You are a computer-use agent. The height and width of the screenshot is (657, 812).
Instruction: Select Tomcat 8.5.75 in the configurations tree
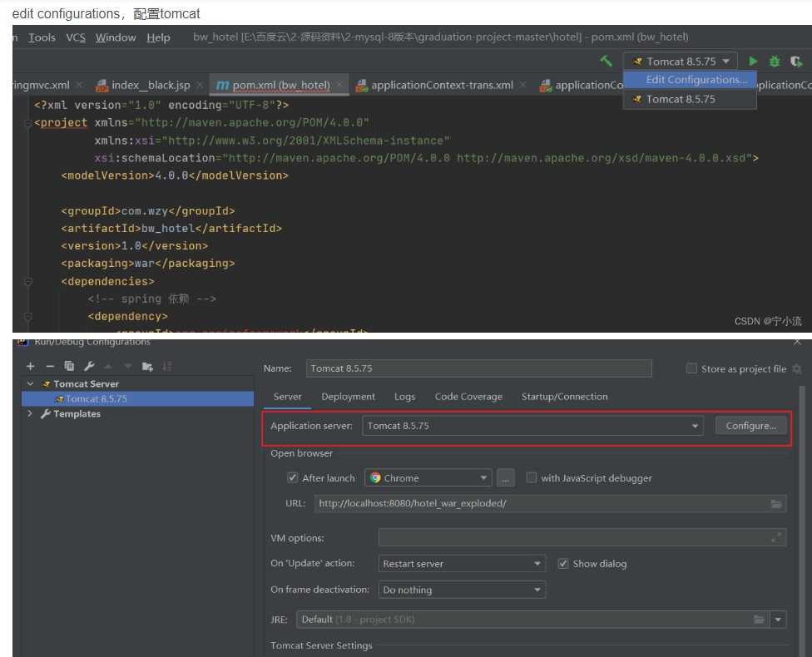(x=138, y=398)
